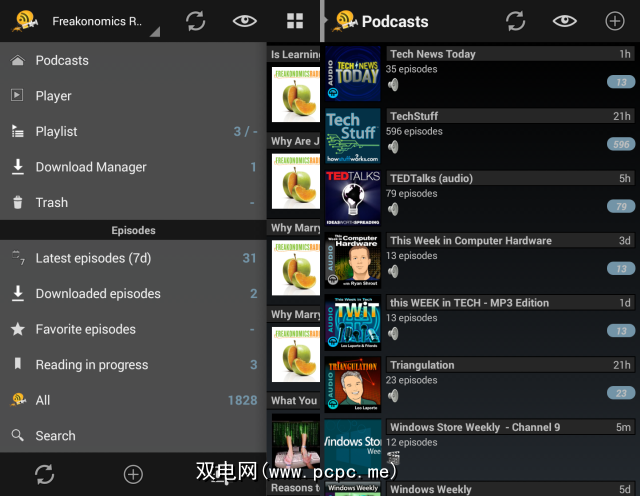640x496 pixels.
Task: Switch to grid view layout
Action: [295, 21]
